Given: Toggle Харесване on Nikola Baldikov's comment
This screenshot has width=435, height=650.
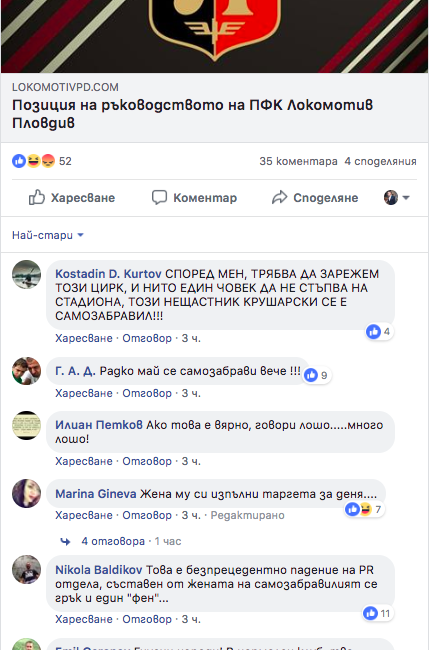Looking at the screenshot, I should coord(84,619).
